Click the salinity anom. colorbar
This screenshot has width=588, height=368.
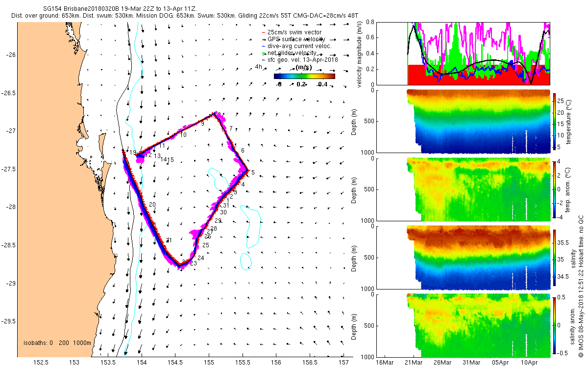[554, 325]
